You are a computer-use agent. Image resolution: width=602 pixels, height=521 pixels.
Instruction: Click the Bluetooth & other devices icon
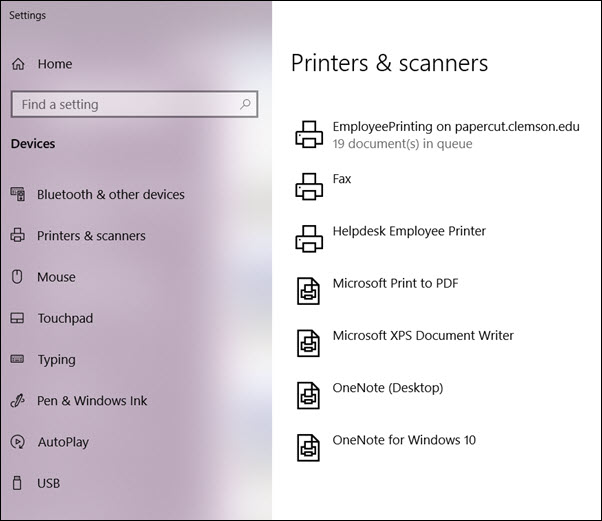click(18, 194)
